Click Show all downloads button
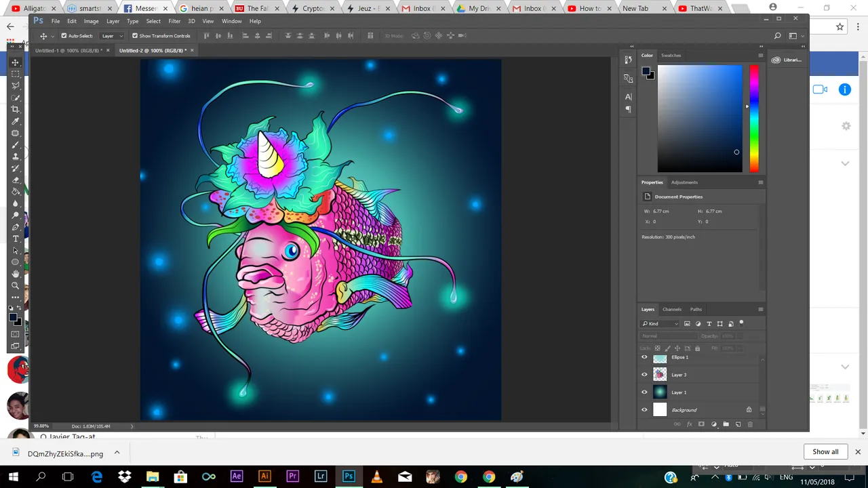Image resolution: width=868 pixels, height=488 pixels. click(825, 452)
